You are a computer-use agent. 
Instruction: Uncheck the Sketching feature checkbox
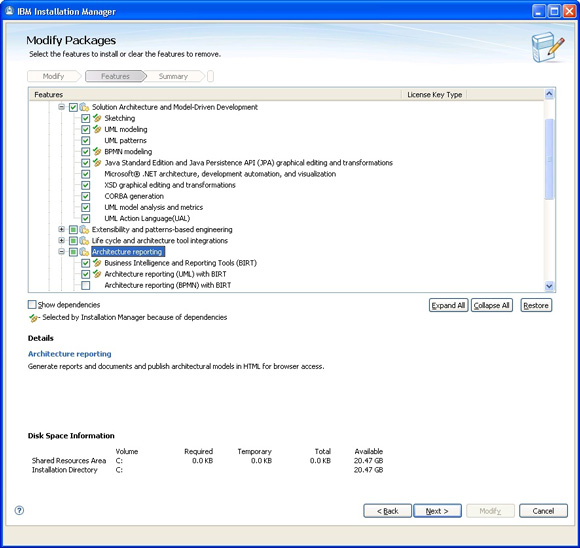[x=85, y=118]
